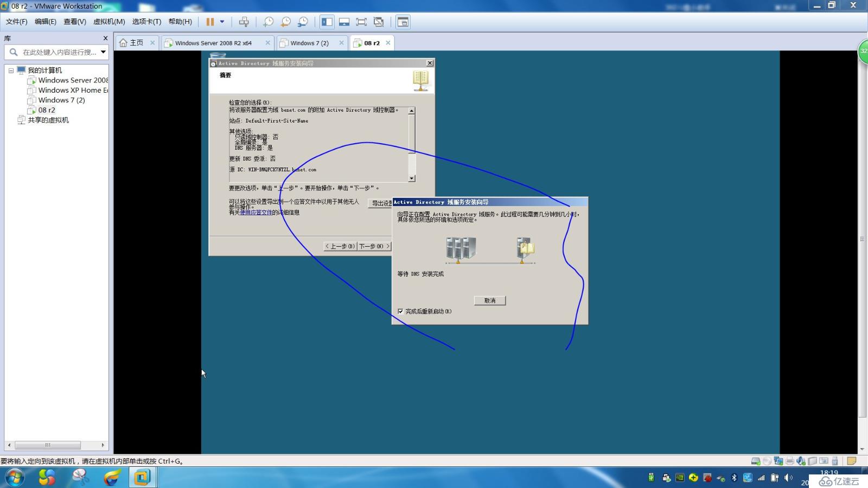Viewport: 868px width, 488px height.
Task: Click summary list scroll-down arrow
Action: pos(412,178)
